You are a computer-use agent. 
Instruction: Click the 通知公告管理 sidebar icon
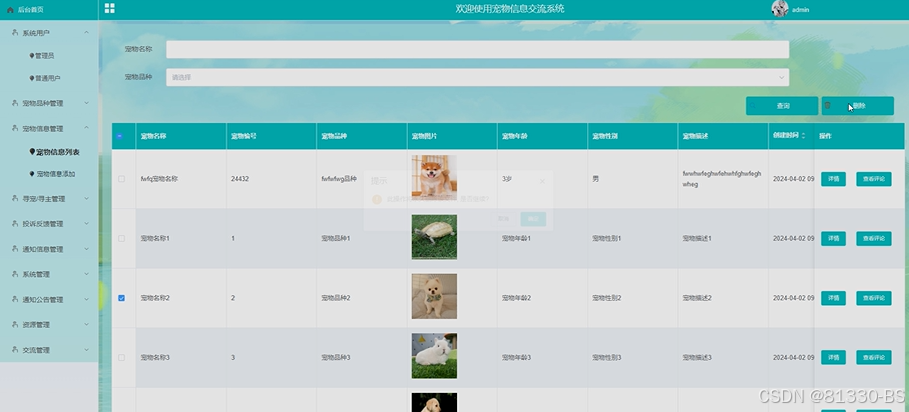click(15, 299)
